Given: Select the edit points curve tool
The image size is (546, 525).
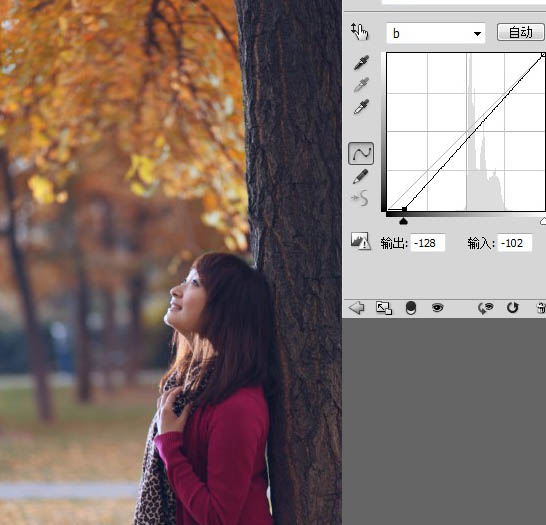Looking at the screenshot, I should 361,153.
